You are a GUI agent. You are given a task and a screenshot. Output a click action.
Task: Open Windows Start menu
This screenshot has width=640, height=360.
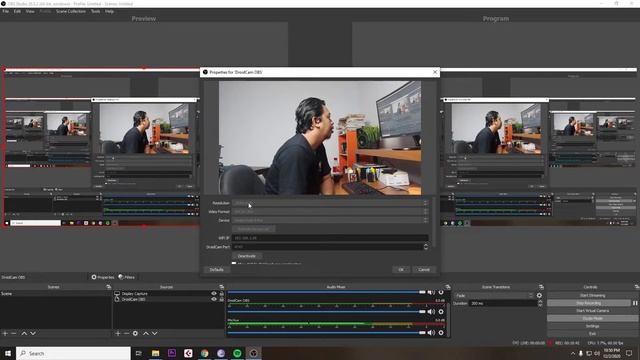point(8,353)
